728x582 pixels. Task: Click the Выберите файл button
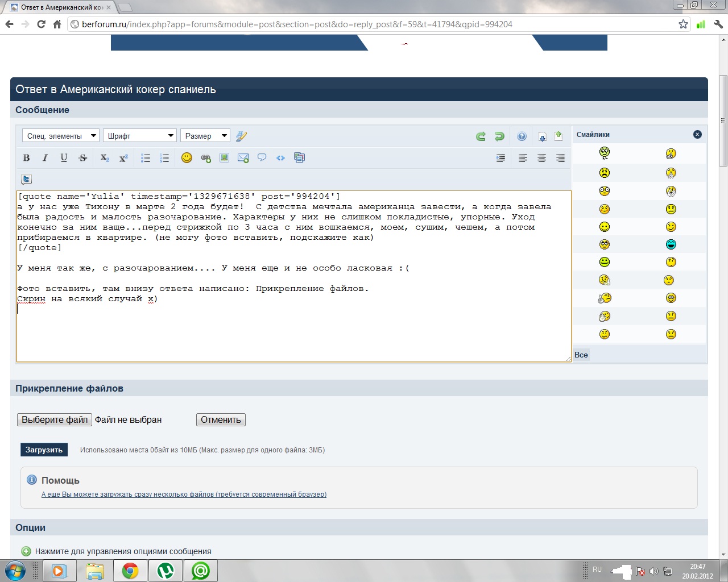pyautogui.click(x=55, y=420)
